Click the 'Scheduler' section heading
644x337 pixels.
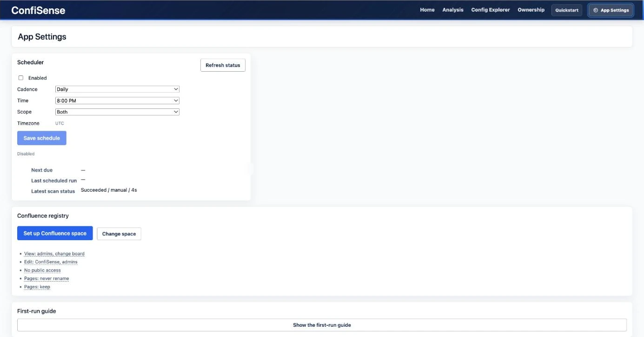[30, 62]
